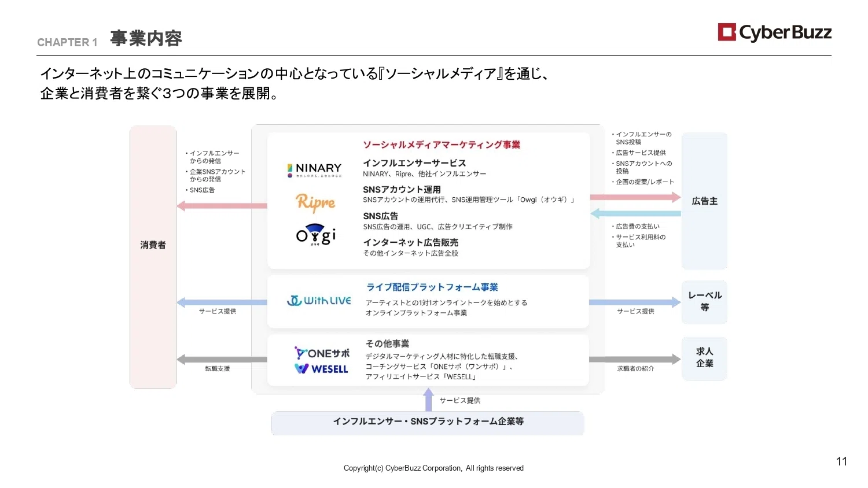Click the gray arrow pointing to 求人企業
The image size is (868, 488).
click(635, 359)
